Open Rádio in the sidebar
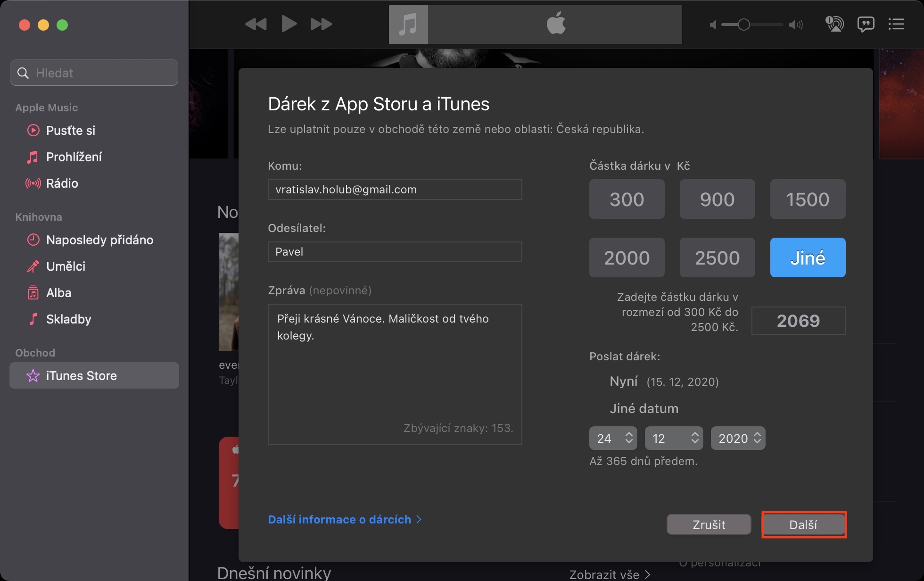The width and height of the screenshot is (924, 581). (x=62, y=183)
